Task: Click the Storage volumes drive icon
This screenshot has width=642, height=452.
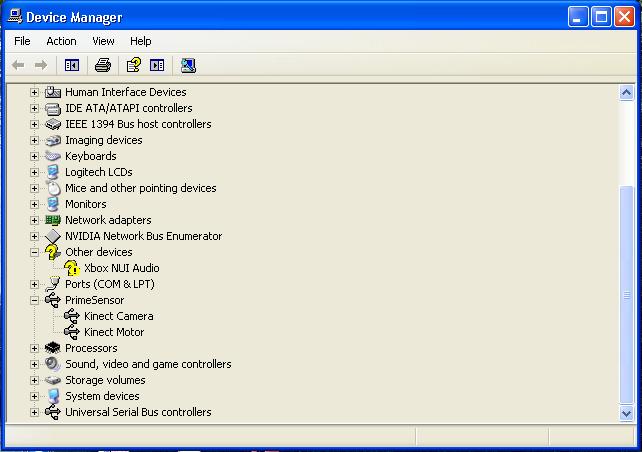Action: point(53,380)
